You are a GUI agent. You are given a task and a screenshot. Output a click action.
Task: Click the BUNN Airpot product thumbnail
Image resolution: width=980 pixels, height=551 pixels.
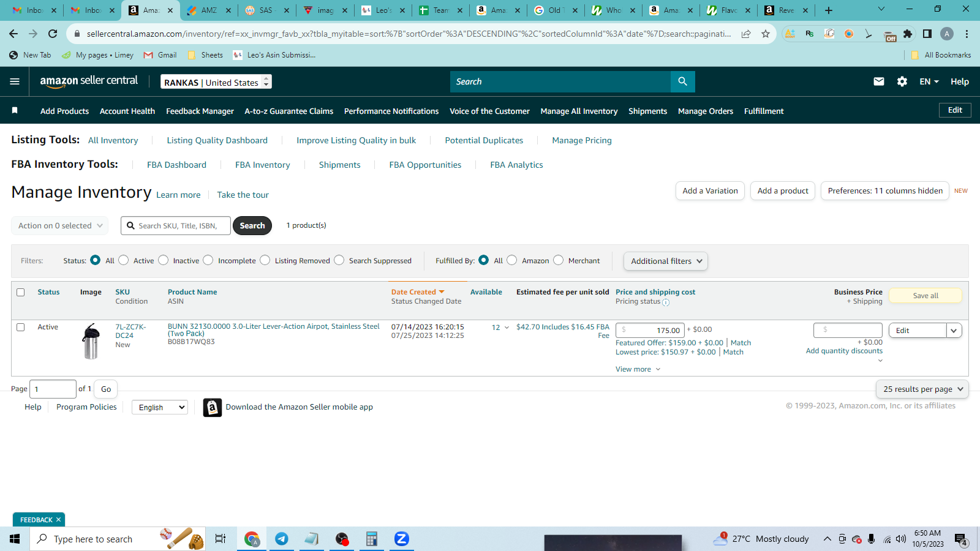tap(91, 341)
